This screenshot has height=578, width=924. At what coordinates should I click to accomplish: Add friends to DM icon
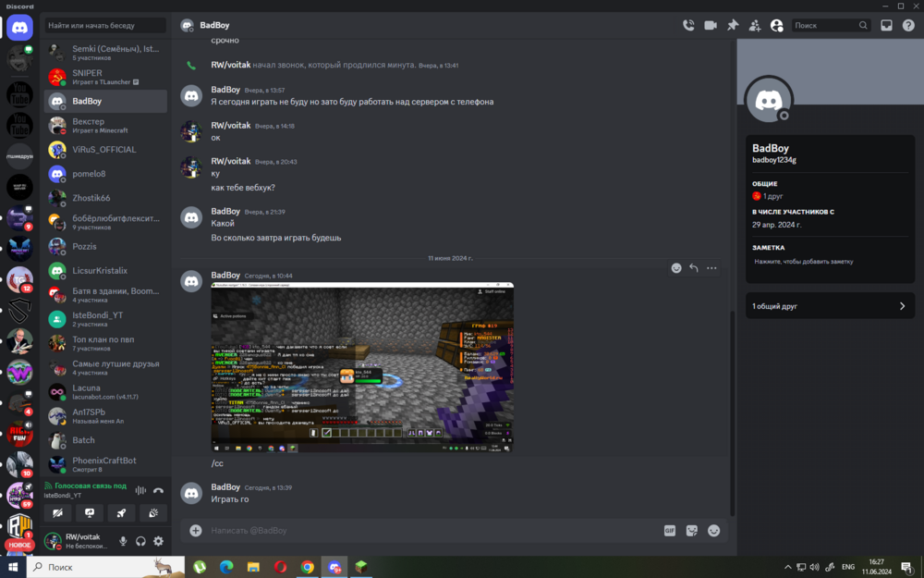(755, 25)
